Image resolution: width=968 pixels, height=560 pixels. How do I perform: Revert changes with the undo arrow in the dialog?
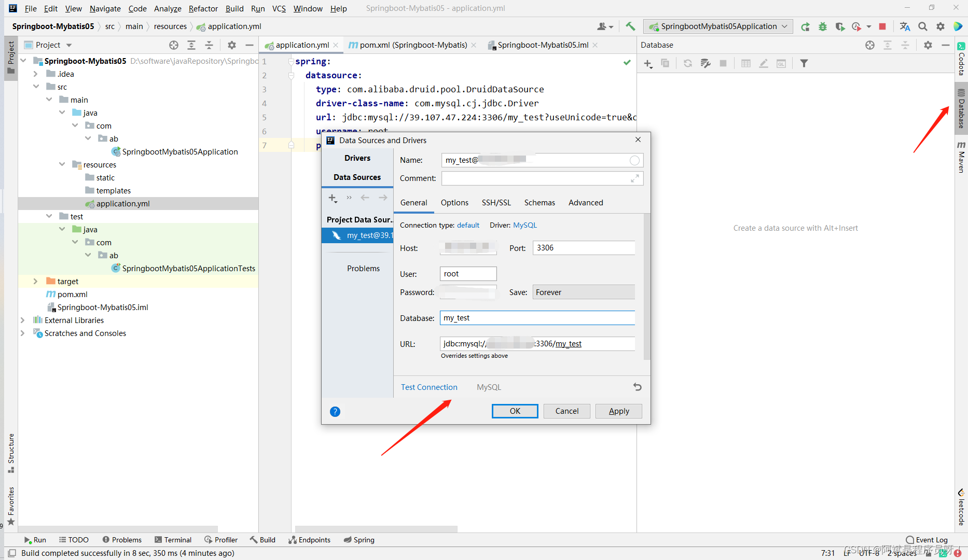[638, 387]
